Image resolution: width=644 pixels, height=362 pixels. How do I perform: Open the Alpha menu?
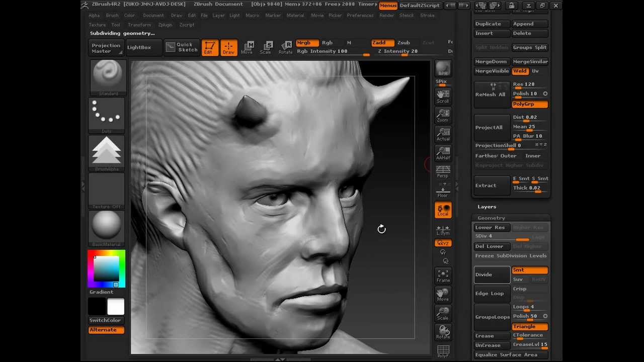pyautogui.click(x=94, y=16)
